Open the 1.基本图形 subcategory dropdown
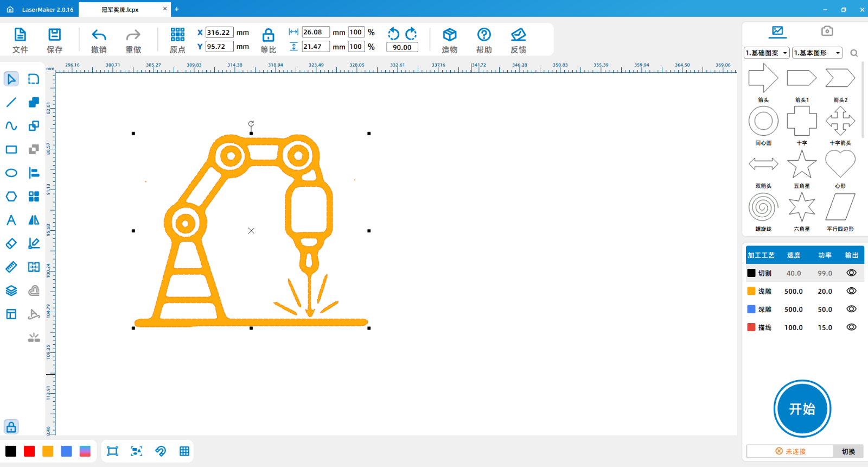Image resolution: width=868 pixels, height=467 pixels. [817, 53]
